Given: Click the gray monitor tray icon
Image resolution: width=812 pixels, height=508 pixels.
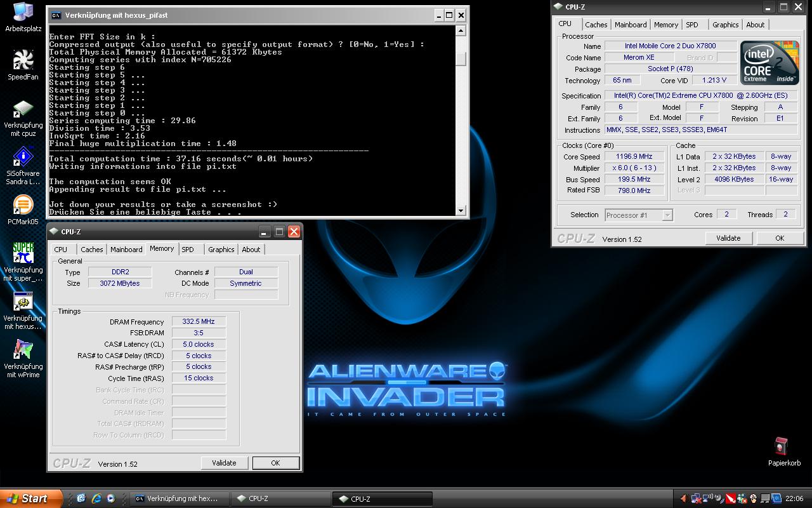Looking at the screenshot, I should 765,498.
